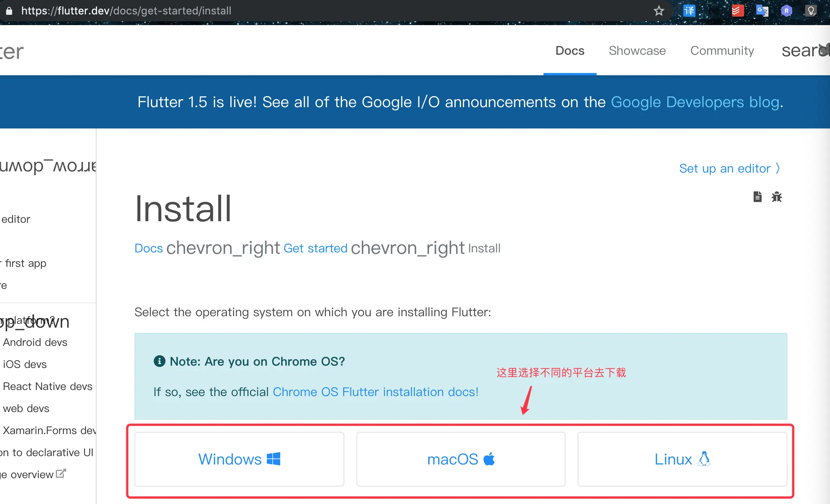Click the external link icon beside overview
Viewport: 830px width, 504px height.
(61, 474)
